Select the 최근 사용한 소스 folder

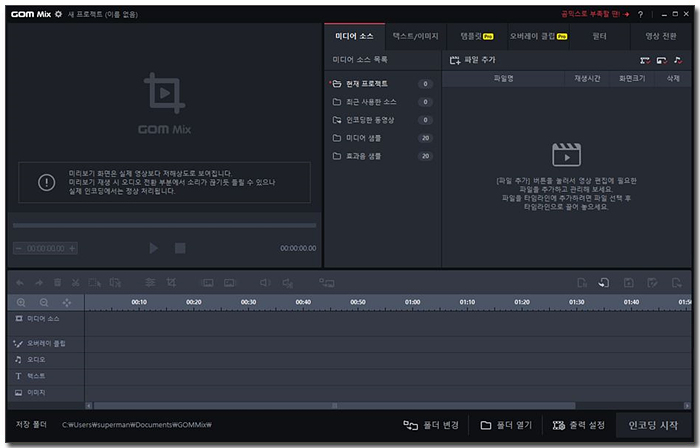click(382, 102)
